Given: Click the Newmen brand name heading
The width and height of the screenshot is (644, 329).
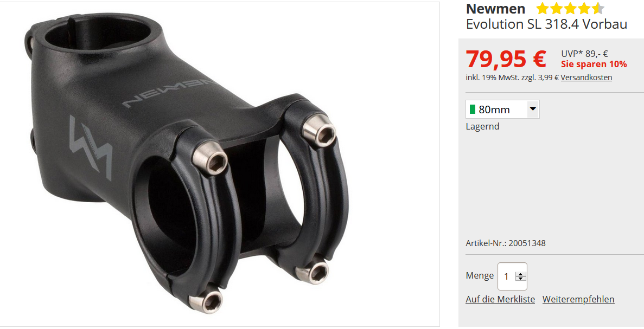Looking at the screenshot, I should 495,9.
